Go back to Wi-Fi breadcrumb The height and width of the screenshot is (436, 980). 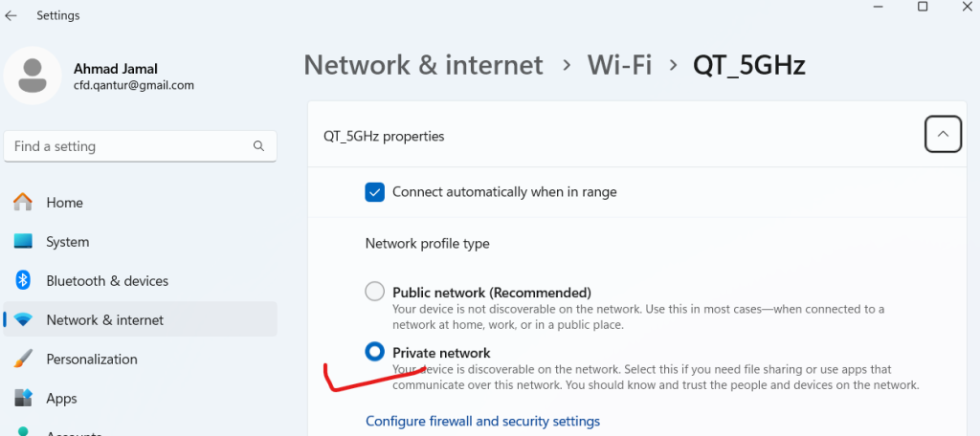point(619,65)
